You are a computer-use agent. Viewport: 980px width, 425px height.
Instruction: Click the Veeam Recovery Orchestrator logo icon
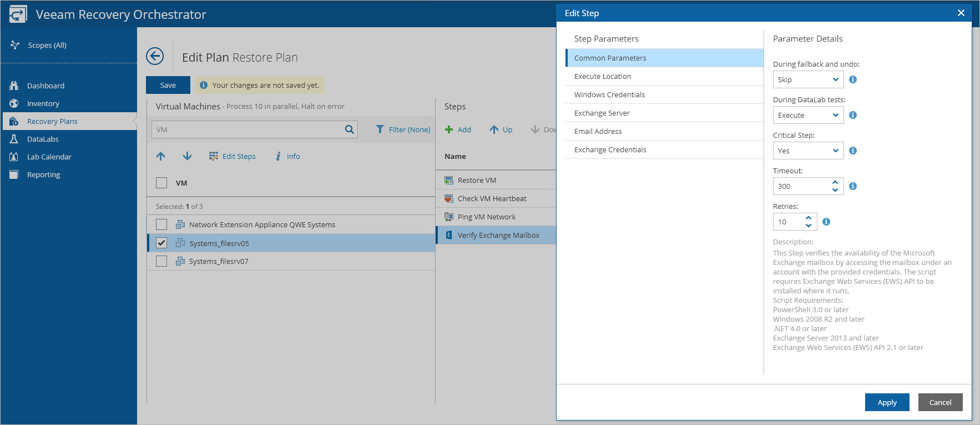tap(18, 14)
